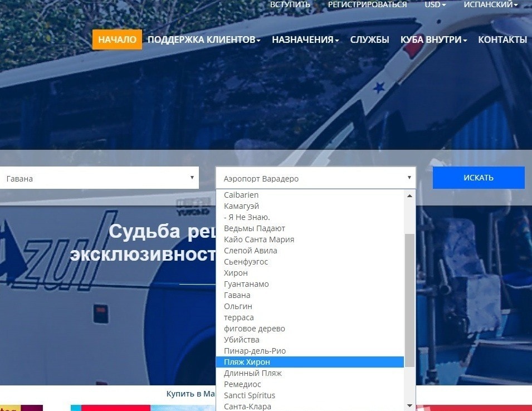Pick Длинный Пляж from the list
The height and width of the screenshot is (411, 532).
[310, 373]
